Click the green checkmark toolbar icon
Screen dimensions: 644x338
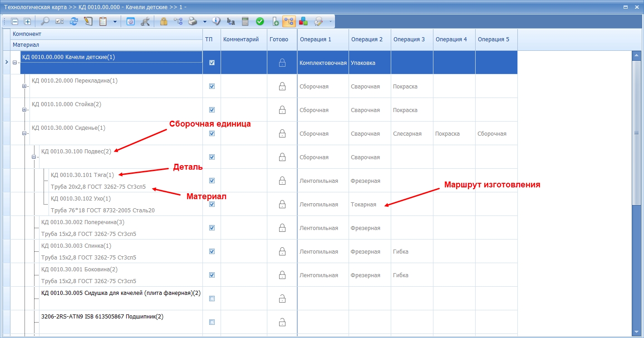[x=260, y=21]
